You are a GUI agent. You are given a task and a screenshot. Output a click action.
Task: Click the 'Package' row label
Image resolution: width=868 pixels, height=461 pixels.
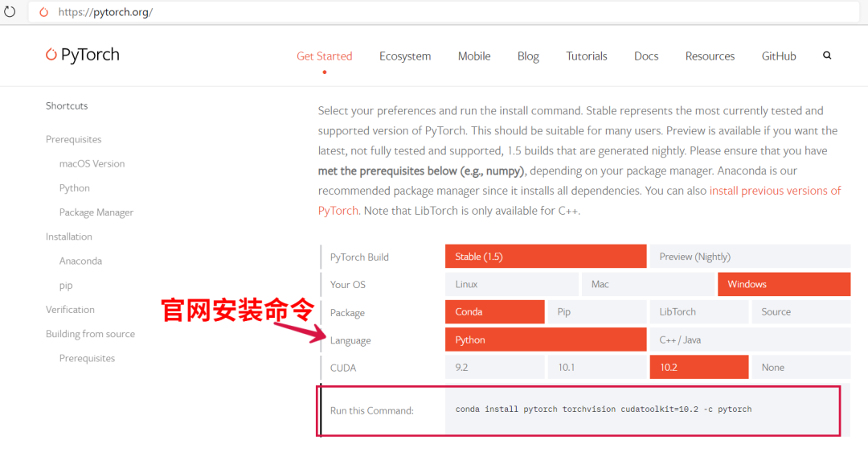pos(347,312)
